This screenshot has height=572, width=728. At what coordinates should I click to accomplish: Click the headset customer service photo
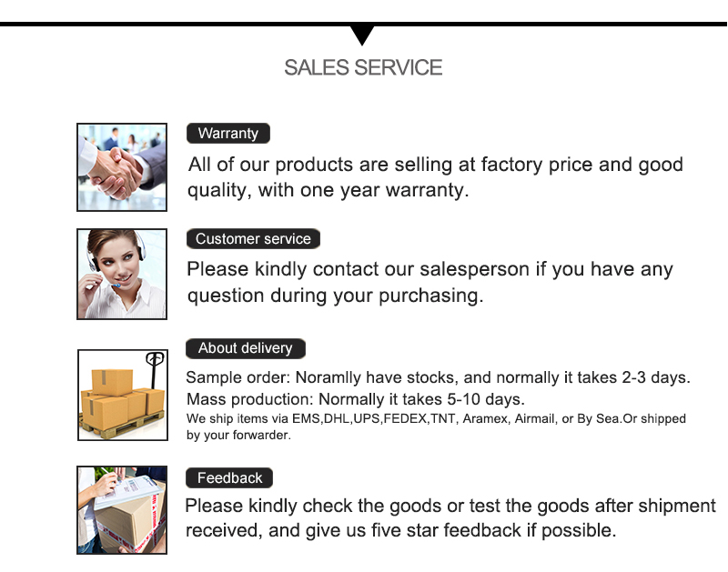[122, 274]
